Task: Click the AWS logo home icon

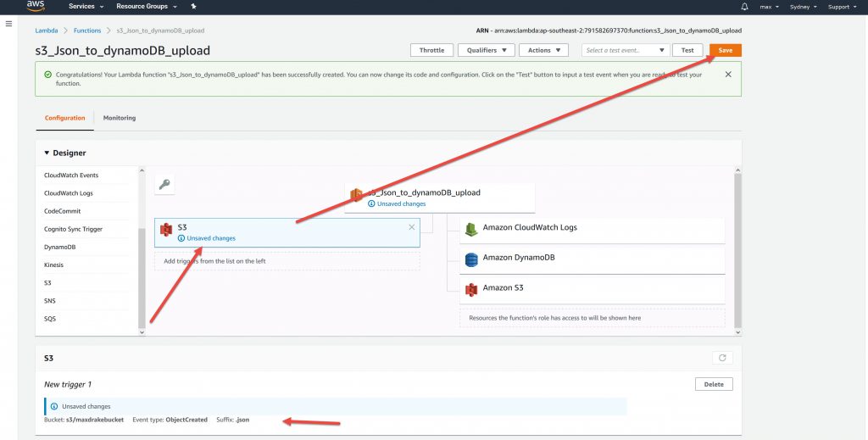Action: [x=35, y=6]
